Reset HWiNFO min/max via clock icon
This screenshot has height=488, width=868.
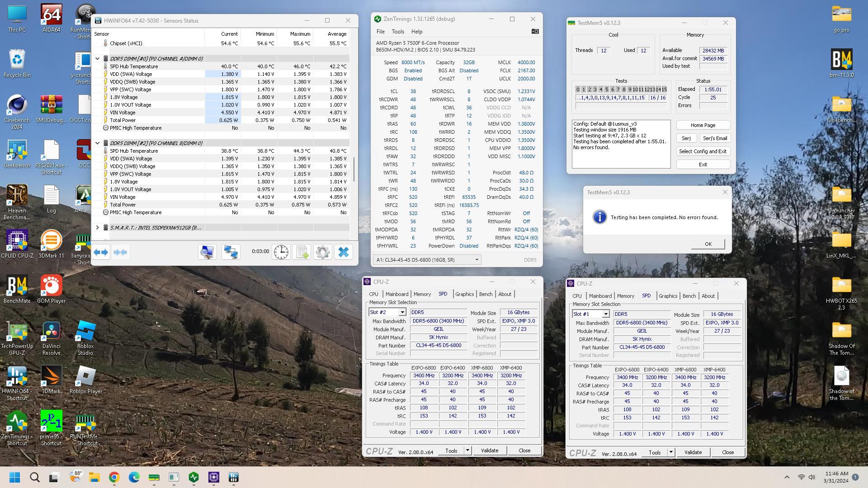pyautogui.click(x=281, y=252)
